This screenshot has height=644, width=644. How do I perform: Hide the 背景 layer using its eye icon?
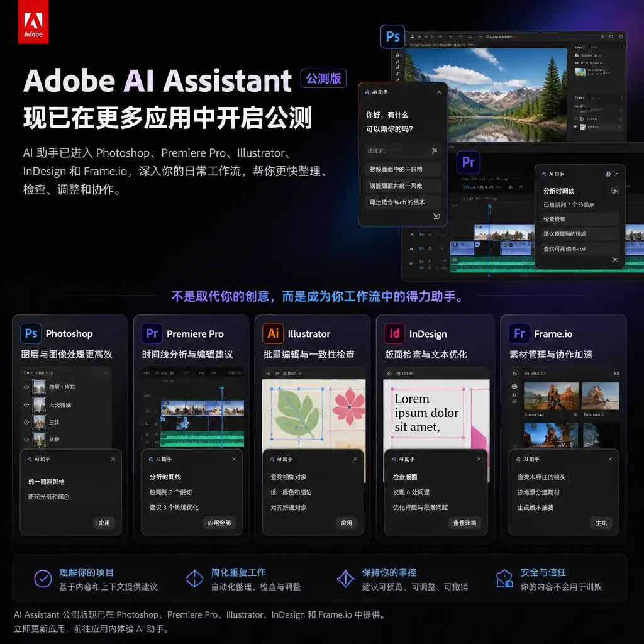coord(26,440)
